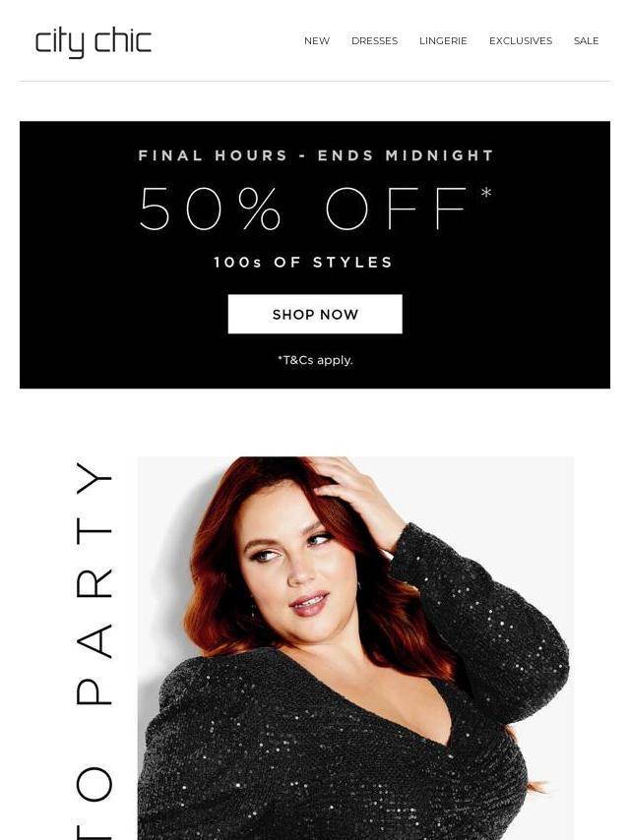The height and width of the screenshot is (840, 630).
Task: Open the DRESSES menu item
Action: [x=374, y=40]
